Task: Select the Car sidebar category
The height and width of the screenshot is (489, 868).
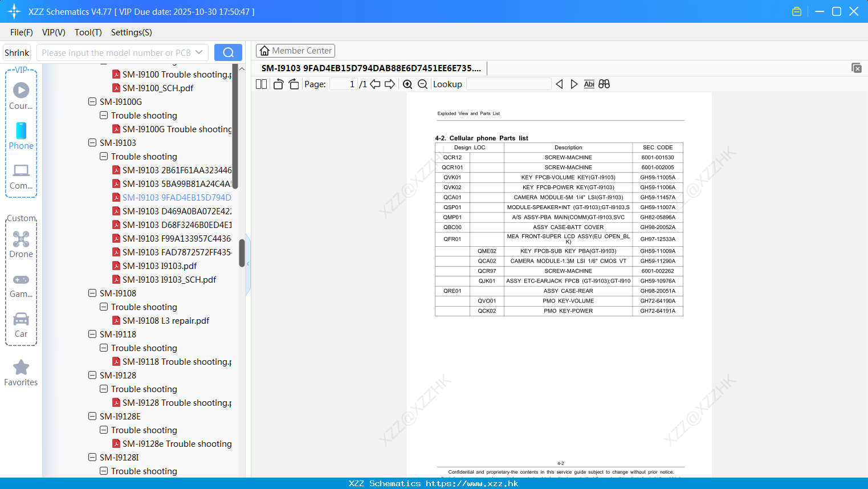Action: point(21,324)
